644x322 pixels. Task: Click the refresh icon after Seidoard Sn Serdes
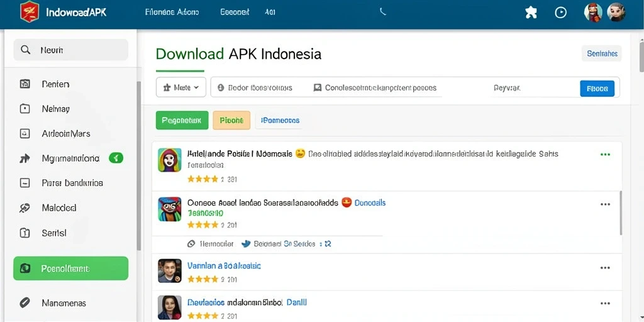coord(327,244)
